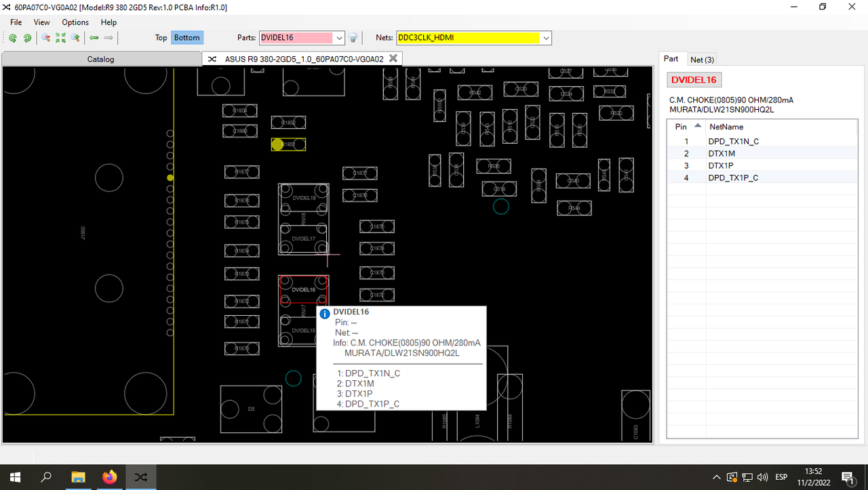
Task: Show hidden system tray icons
Action: [717, 477]
